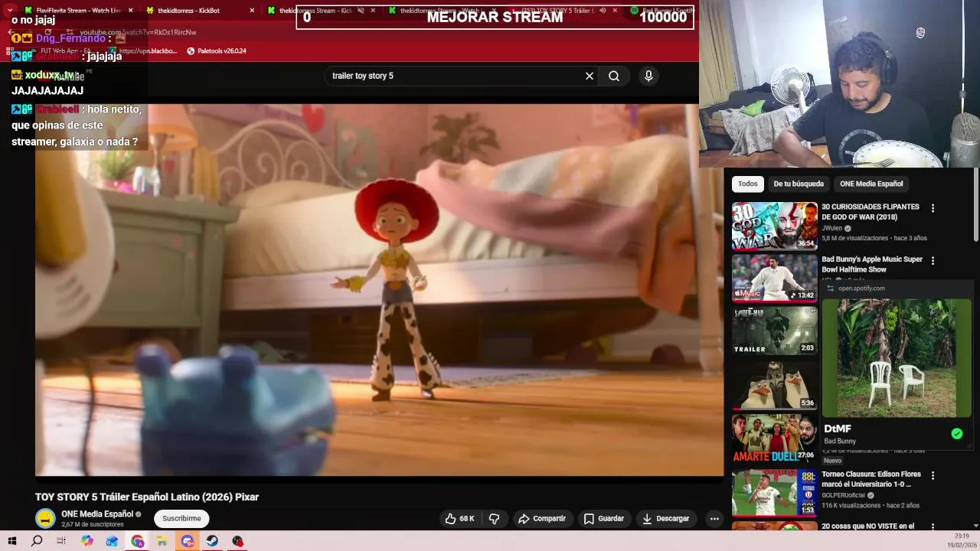This screenshot has width=980, height=551.
Task: Like the video with 68 K likes
Action: point(459,518)
